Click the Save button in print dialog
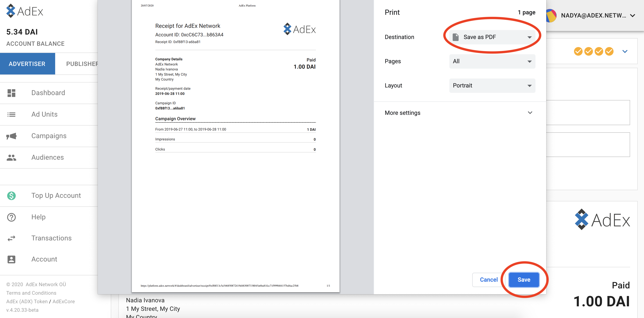The width and height of the screenshot is (644, 318). [x=524, y=279]
